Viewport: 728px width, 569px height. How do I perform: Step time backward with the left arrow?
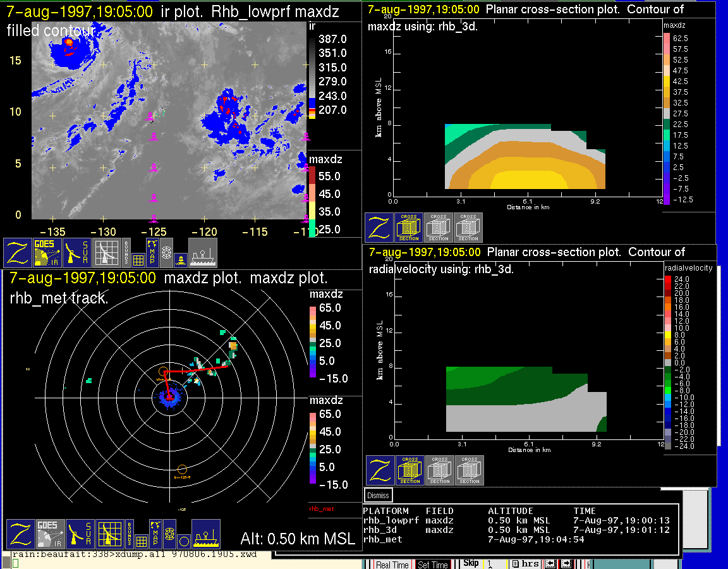click(550, 564)
